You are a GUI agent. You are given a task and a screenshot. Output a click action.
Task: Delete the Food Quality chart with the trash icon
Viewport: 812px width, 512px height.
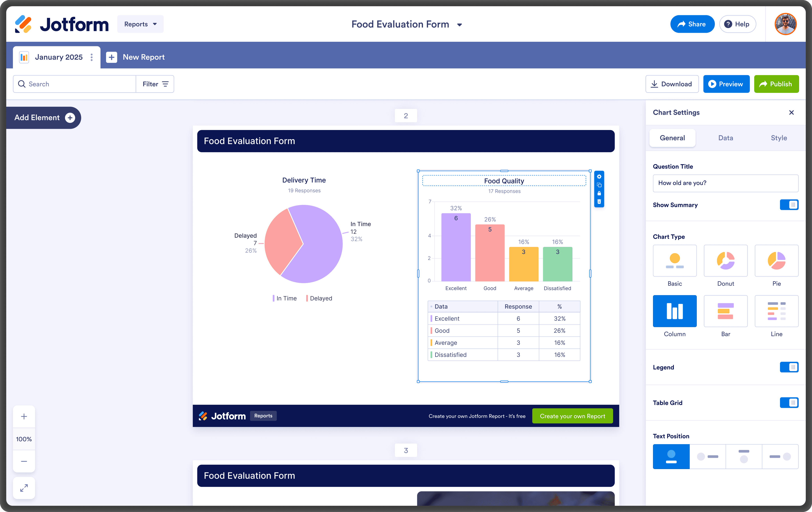pyautogui.click(x=599, y=202)
